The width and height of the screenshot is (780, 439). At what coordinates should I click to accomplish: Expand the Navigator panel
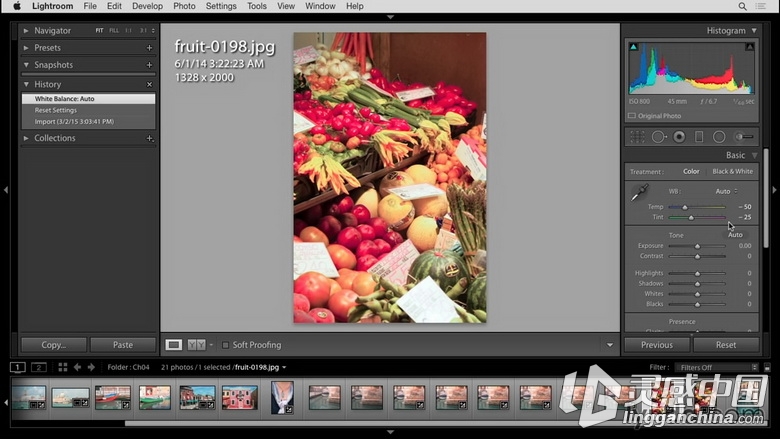26,31
